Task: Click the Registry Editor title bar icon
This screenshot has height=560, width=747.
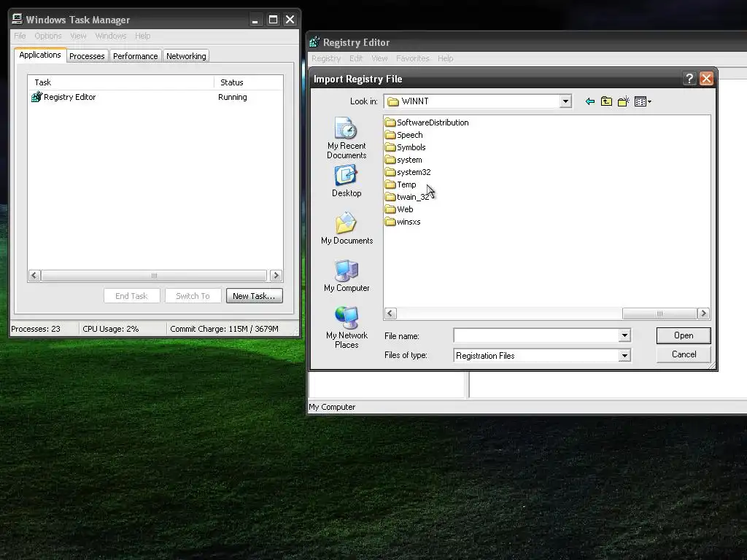Action: tap(314, 42)
